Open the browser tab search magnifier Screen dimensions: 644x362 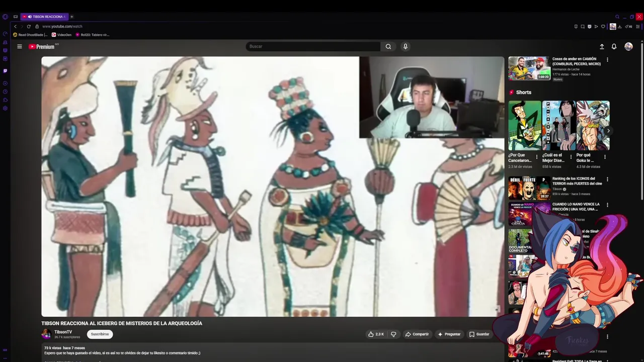[x=617, y=17]
